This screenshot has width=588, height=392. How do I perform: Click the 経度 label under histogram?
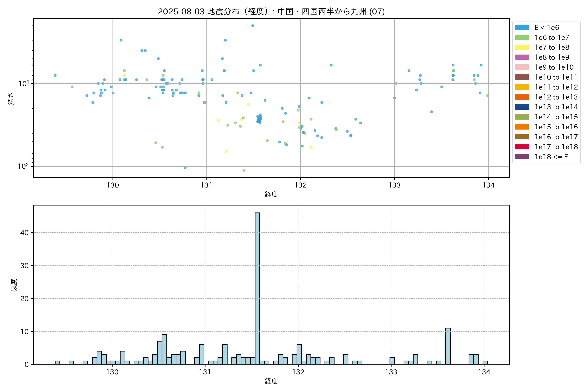tap(271, 381)
